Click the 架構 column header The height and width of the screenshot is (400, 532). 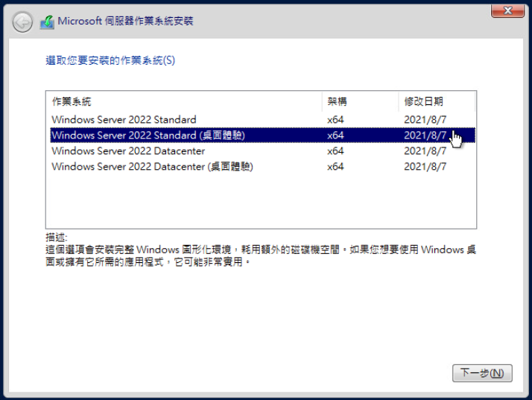[361, 101]
